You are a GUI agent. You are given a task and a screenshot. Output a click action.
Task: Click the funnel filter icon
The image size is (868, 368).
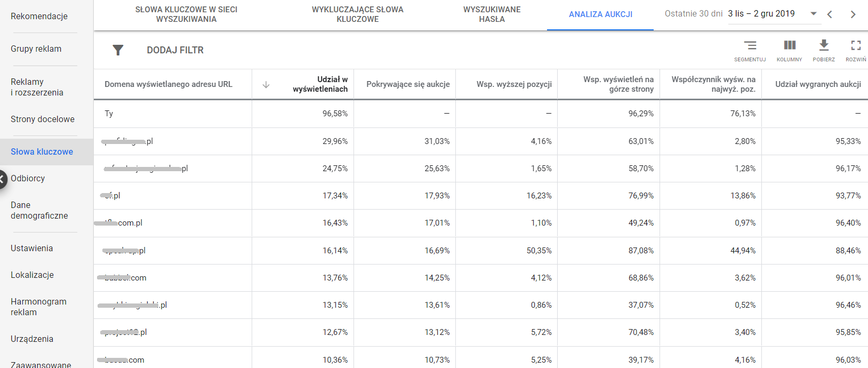click(118, 50)
